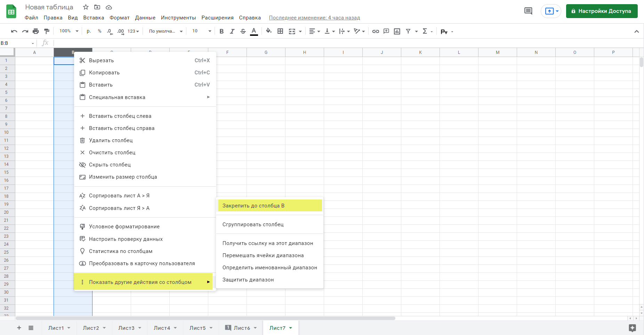Viewport: 644px width, 335px height.
Task: Open the Вставка menu
Action: pos(94,18)
